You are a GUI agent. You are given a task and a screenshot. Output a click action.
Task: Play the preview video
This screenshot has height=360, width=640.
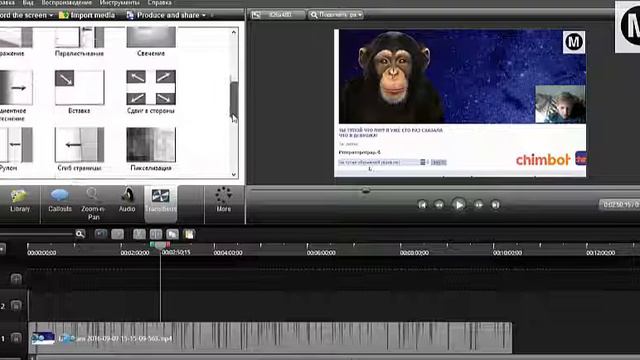[459, 204]
